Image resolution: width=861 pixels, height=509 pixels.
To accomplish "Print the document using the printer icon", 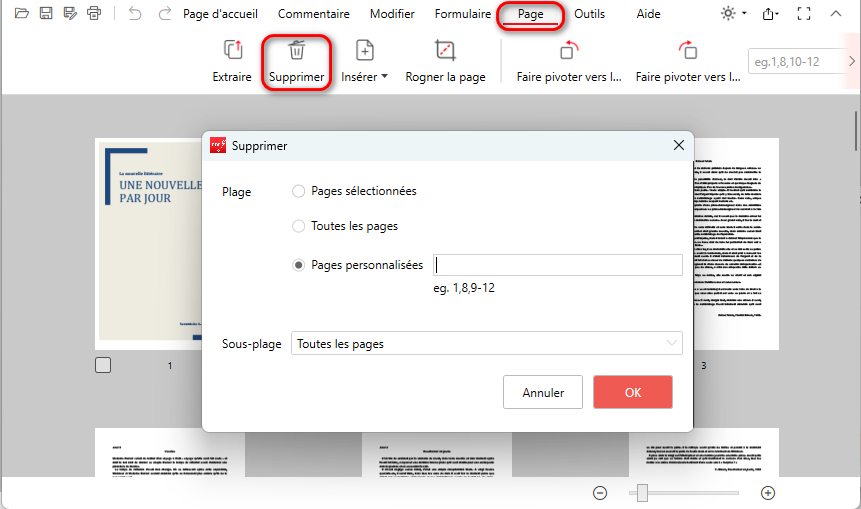I will point(94,13).
